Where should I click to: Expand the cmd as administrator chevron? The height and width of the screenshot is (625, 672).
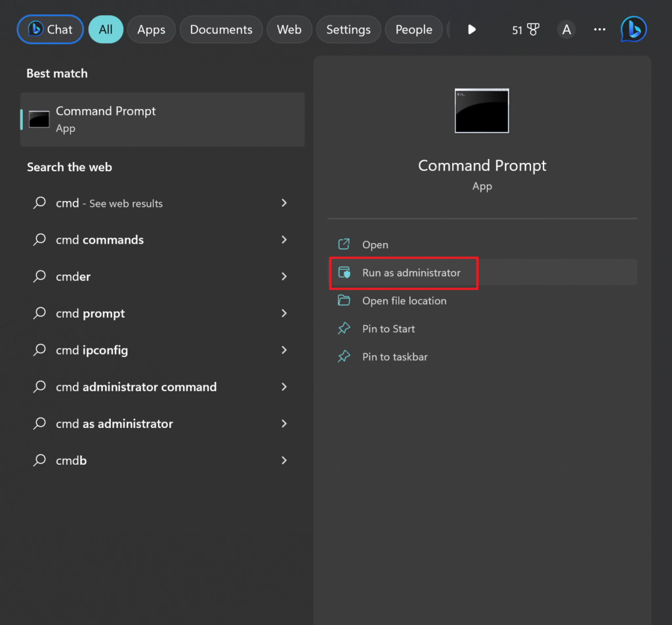tap(284, 424)
